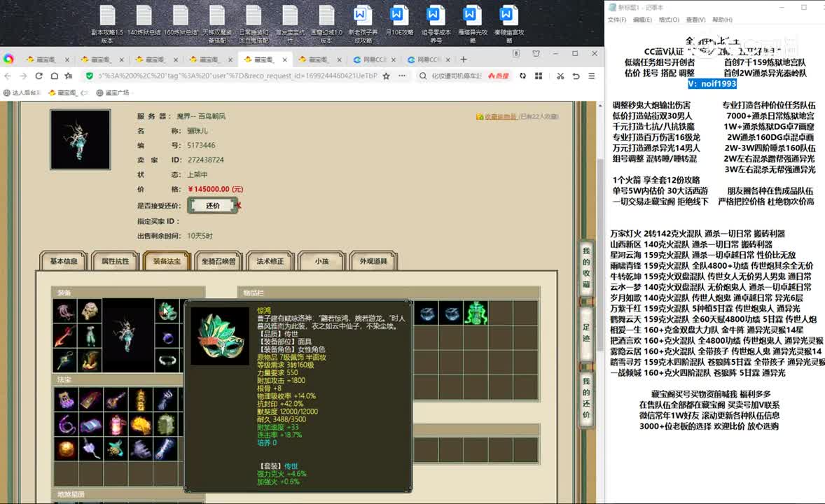The height and width of the screenshot is (504, 825).
Task: Open 我的收藏 side tab
Action: pos(586,267)
